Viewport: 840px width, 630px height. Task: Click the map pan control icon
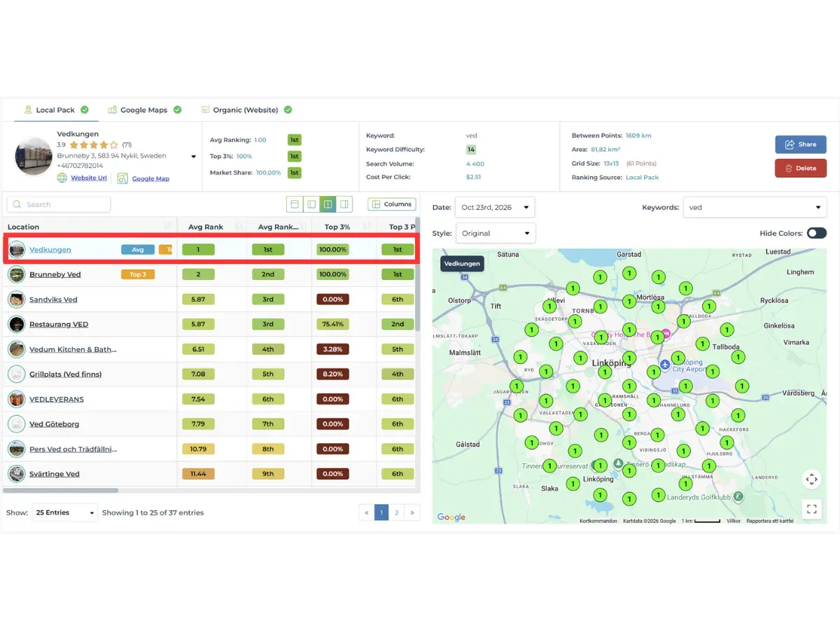pyautogui.click(x=812, y=479)
